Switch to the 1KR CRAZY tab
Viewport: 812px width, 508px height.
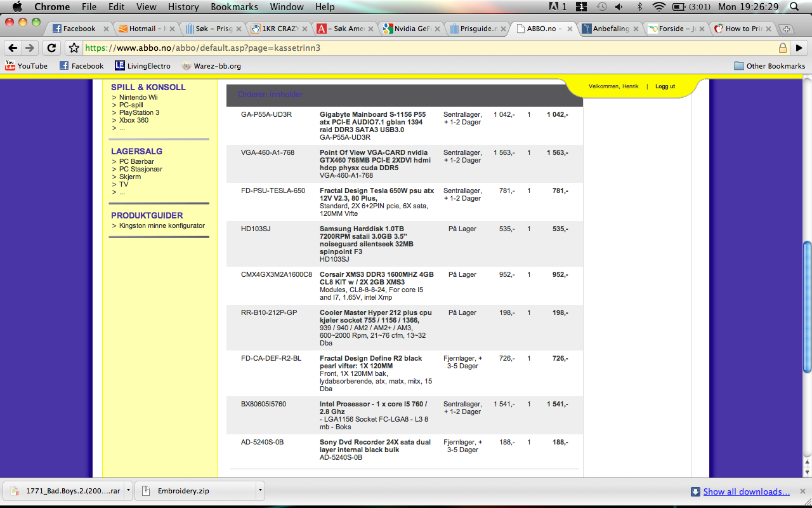277,29
